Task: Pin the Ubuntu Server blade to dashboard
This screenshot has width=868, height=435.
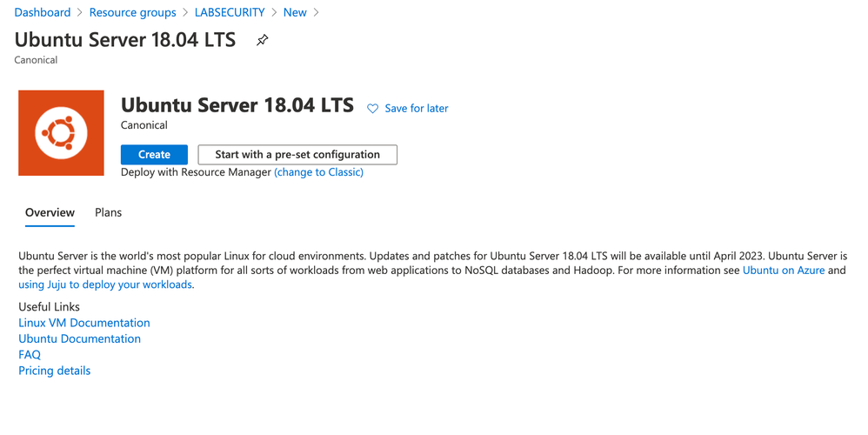Action: [263, 40]
